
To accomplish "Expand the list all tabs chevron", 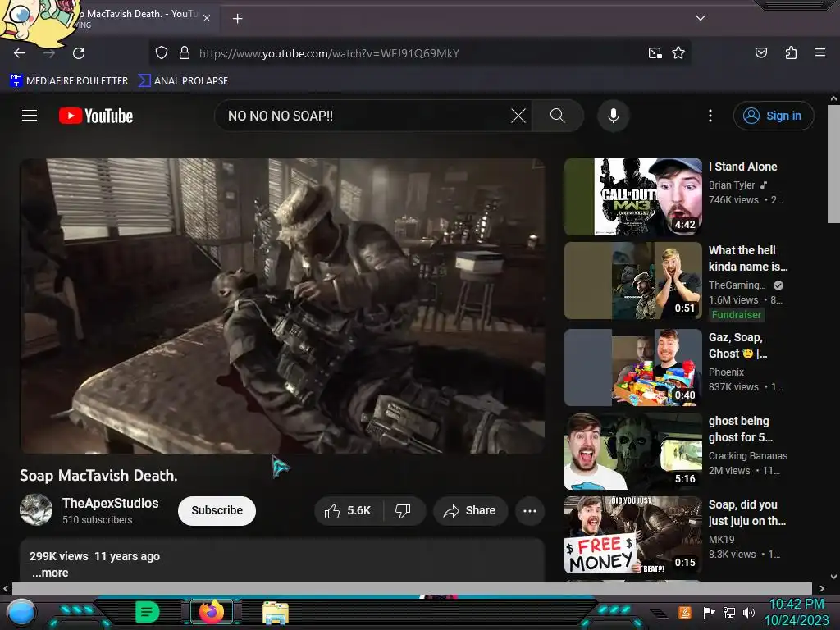I will pyautogui.click(x=701, y=18).
